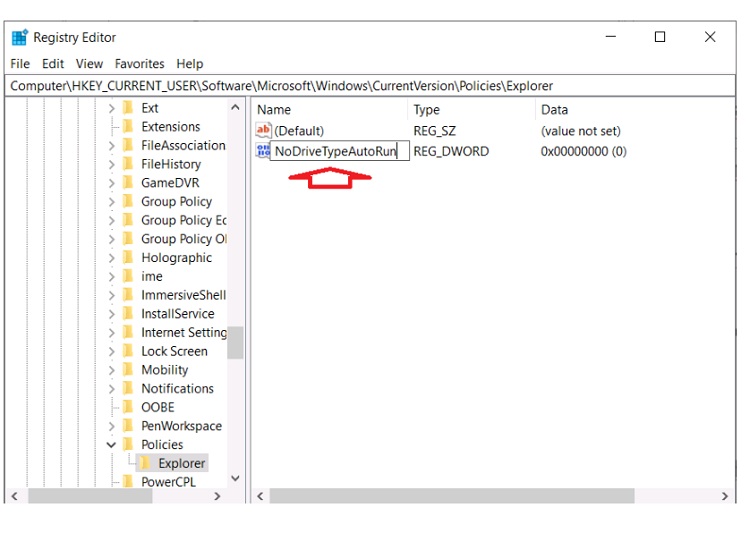Select the ImmersiveShell folder icon
750x533 pixels.
tap(128, 294)
